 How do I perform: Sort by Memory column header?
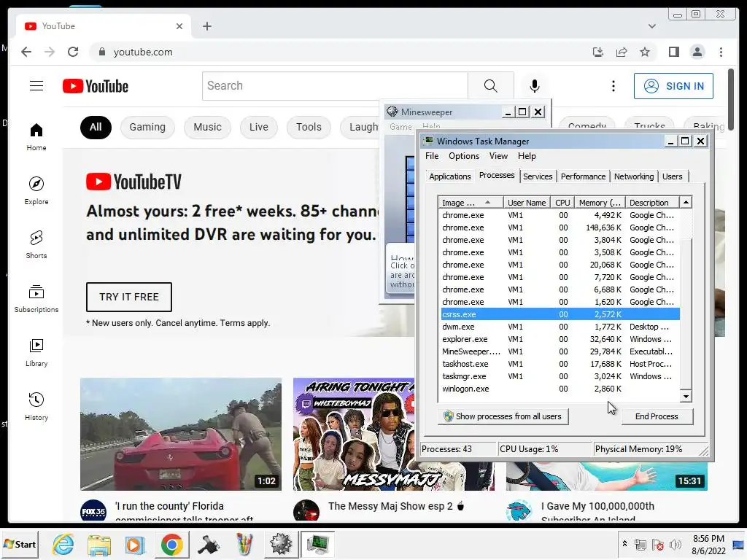600,203
